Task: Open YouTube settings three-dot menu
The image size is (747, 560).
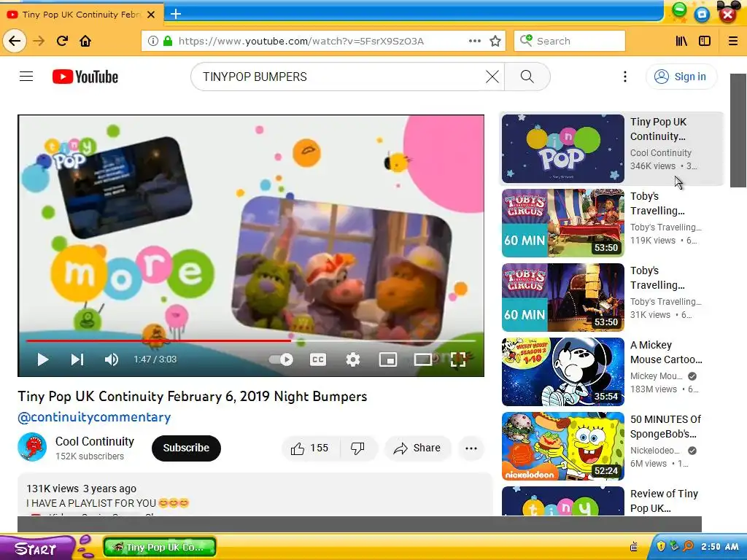Action: [x=625, y=77]
